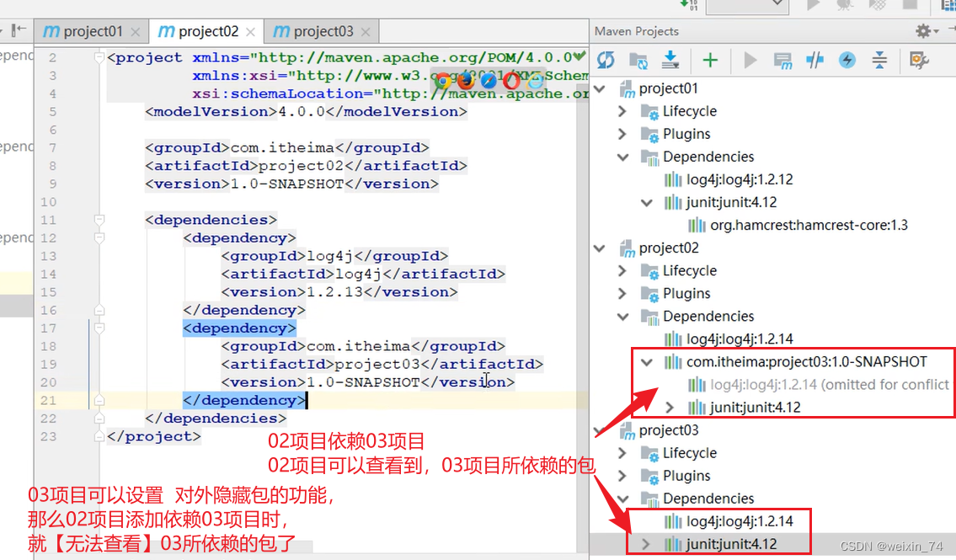Viewport: 956px width, 560px height.
Task: Toggle Skip Tests mode lightning icon
Action: click(x=847, y=60)
